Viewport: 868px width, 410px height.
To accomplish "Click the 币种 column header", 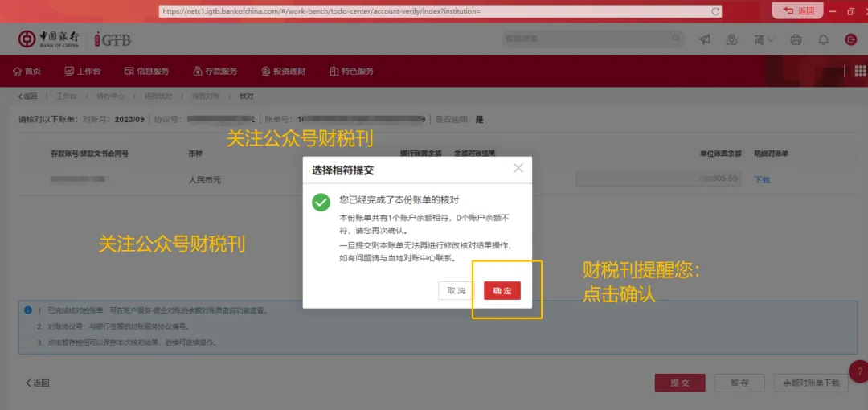I will coord(195,154).
